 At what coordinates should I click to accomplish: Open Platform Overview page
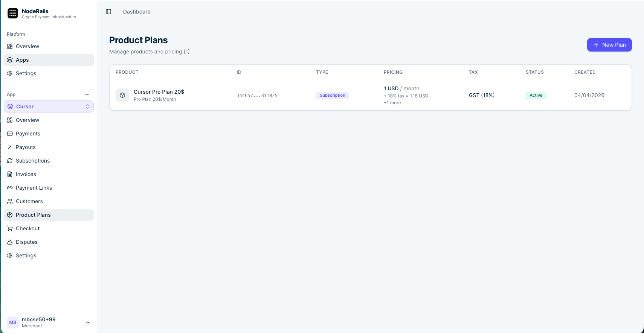tap(49, 46)
